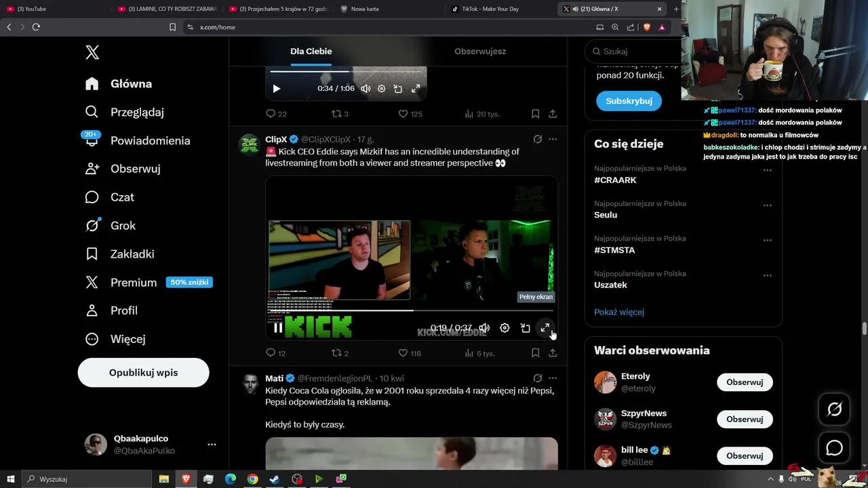Open top video playback settings gear
868x488 pixels.
click(x=382, y=89)
